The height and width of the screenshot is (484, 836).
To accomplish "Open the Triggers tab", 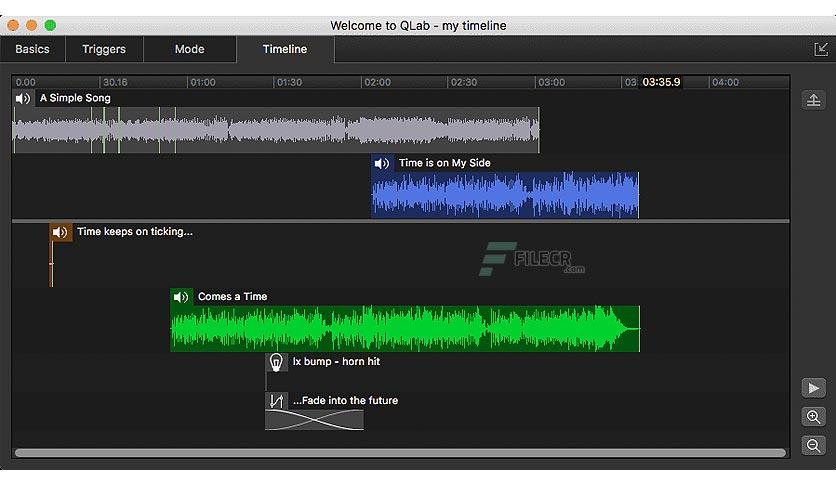I will [x=104, y=49].
